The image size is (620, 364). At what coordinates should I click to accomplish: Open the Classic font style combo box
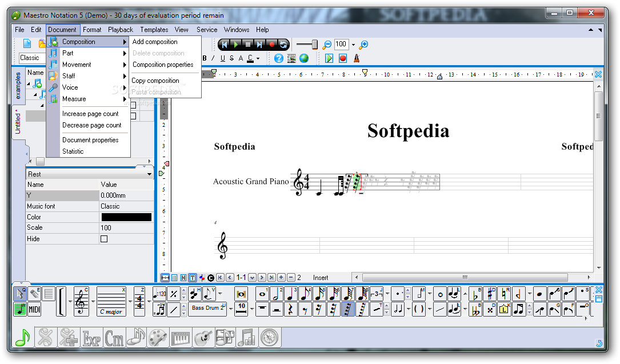click(31, 58)
